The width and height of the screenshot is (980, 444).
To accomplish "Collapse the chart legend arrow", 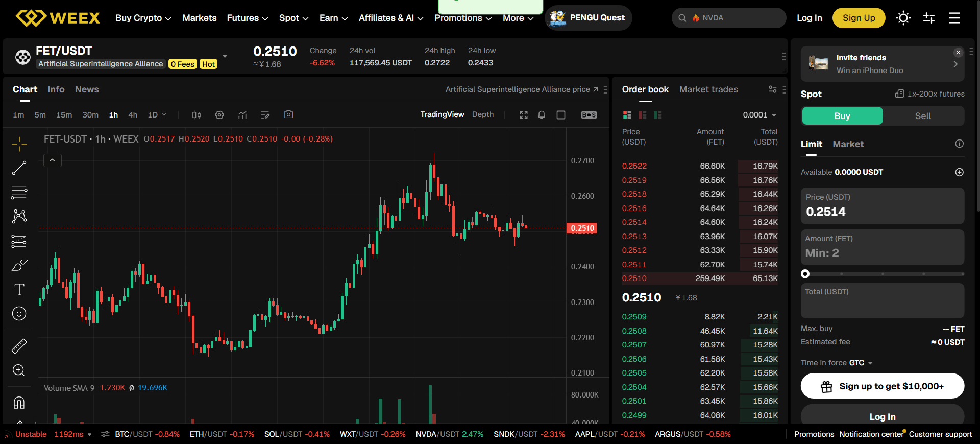I will click(x=53, y=160).
